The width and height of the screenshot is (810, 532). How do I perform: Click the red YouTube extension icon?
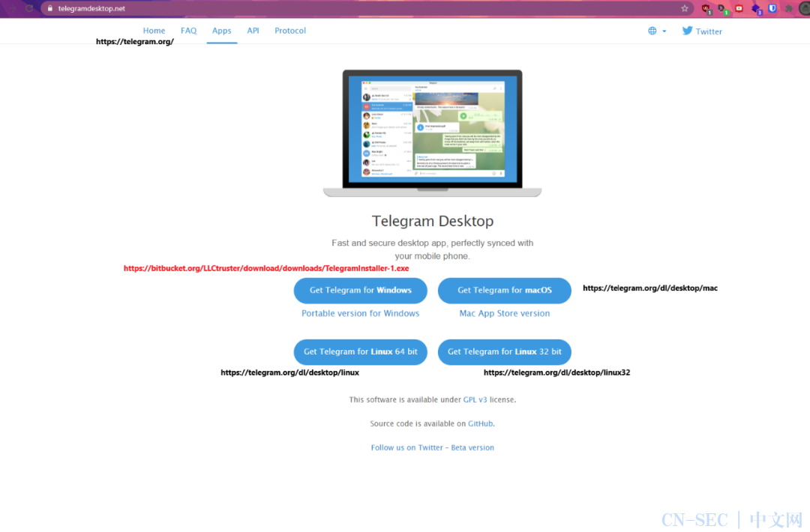(x=739, y=8)
